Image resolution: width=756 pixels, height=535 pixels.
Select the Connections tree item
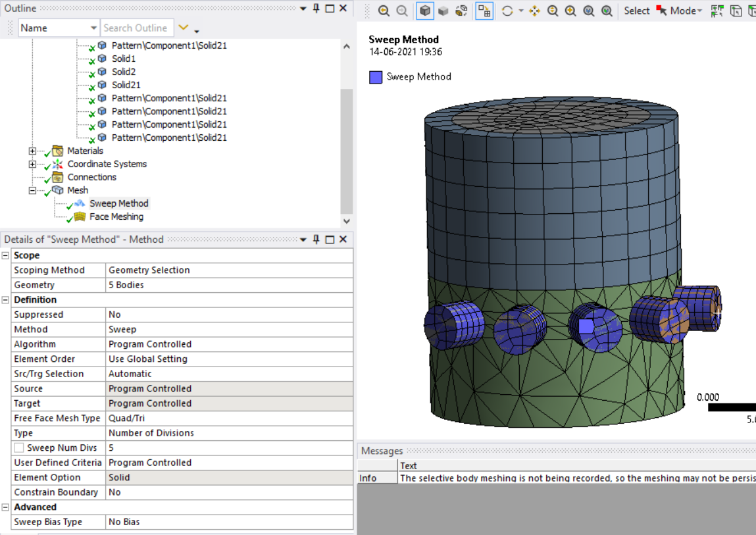[91, 177]
